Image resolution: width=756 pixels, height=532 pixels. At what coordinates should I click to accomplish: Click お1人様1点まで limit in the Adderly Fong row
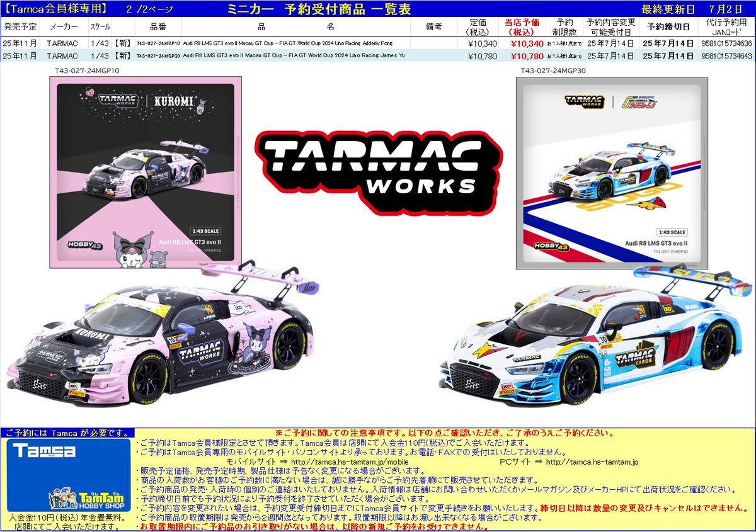point(564,43)
